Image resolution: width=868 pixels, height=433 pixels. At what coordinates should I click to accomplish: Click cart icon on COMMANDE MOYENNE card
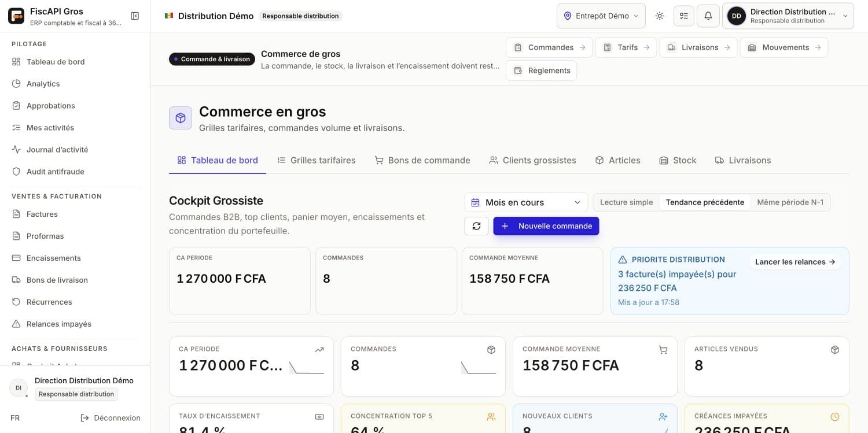[663, 350]
